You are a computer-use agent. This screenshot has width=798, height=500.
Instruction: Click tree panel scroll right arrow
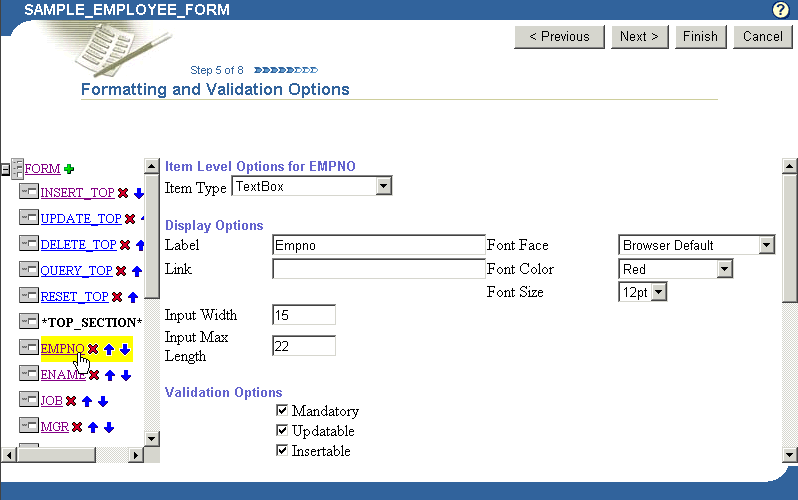point(135,455)
